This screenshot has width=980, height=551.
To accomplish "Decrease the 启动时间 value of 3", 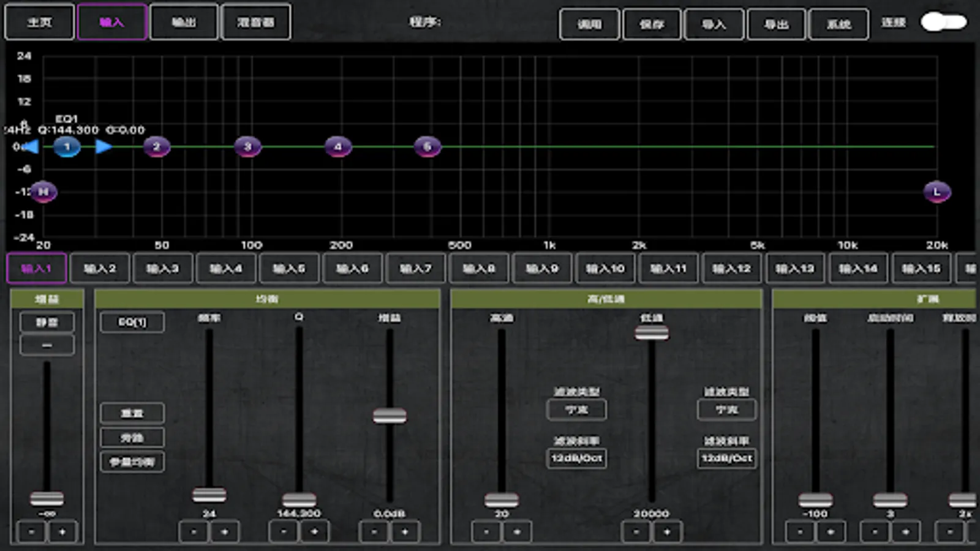I will click(875, 532).
